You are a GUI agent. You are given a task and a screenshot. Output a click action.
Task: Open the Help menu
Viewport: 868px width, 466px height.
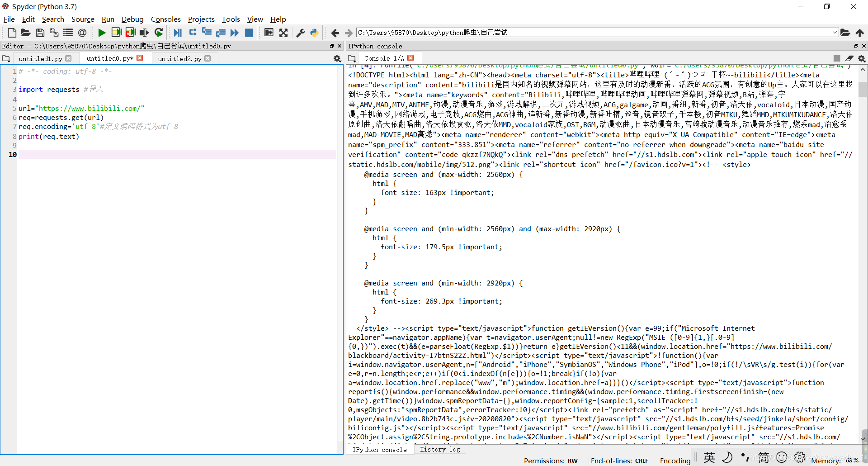(278, 19)
